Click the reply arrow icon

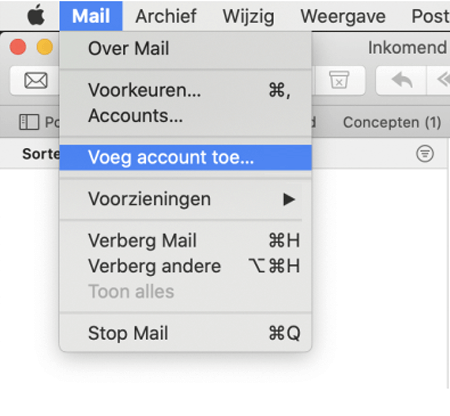tap(402, 80)
